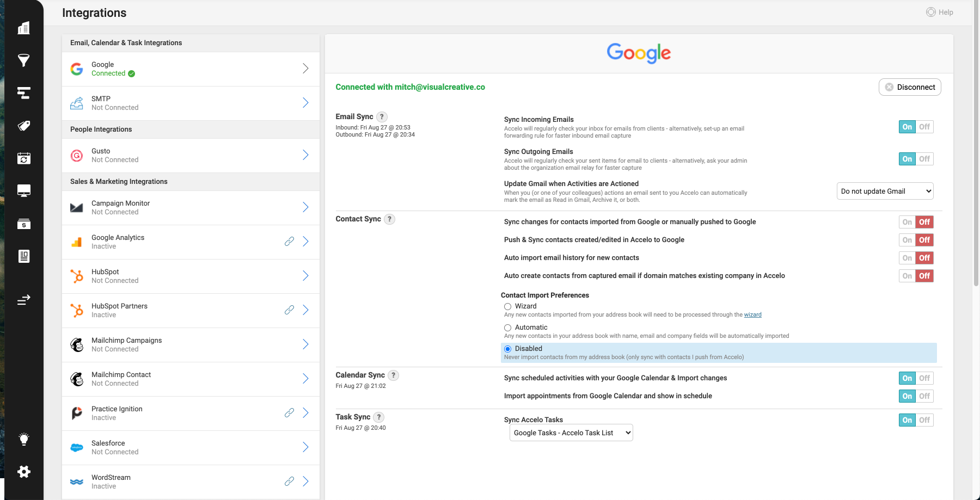Expand Mailchimp Contact row chevron

point(305,379)
